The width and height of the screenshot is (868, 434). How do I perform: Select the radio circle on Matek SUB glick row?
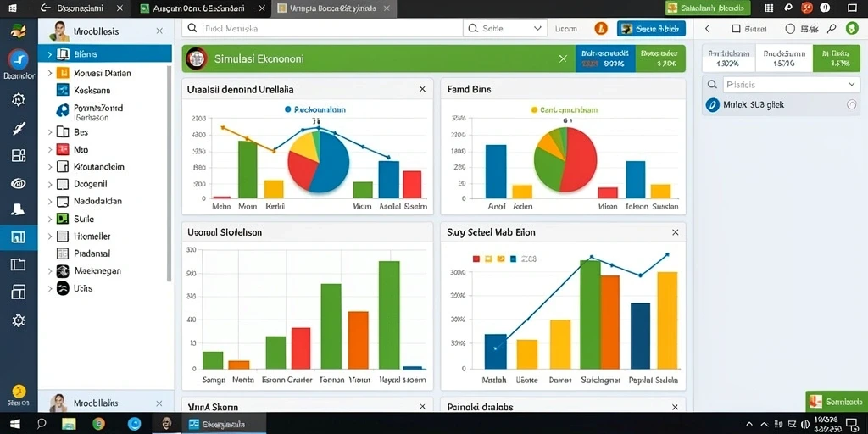tap(852, 104)
